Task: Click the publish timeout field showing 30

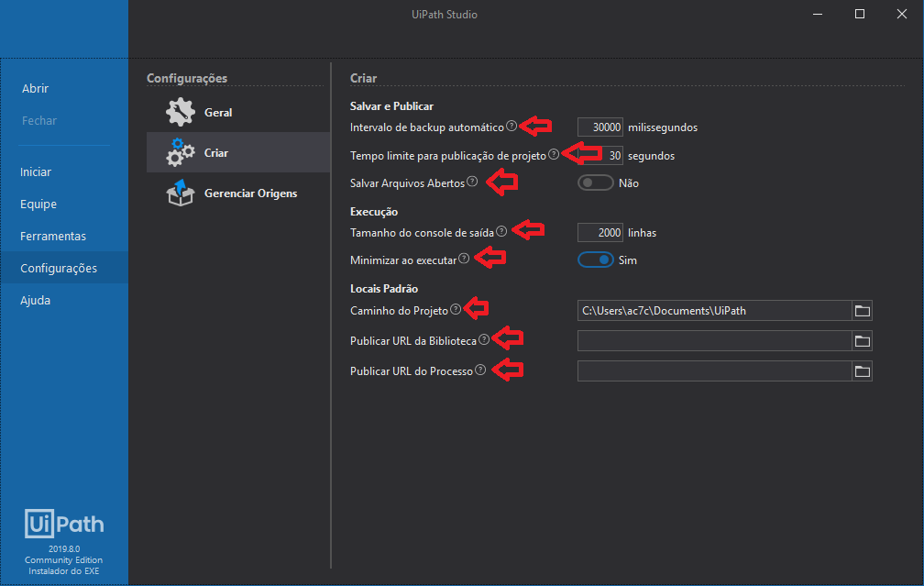Action: coord(599,156)
